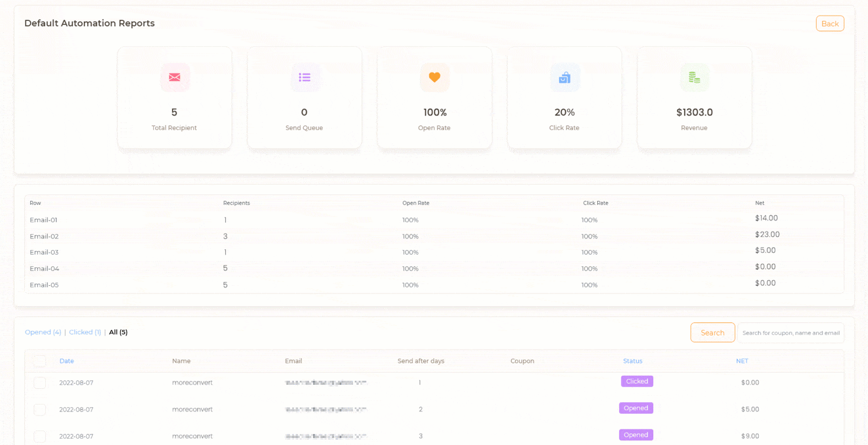The image size is (868, 445).
Task: Click the purple list Send Queue icon
Action: [304, 78]
